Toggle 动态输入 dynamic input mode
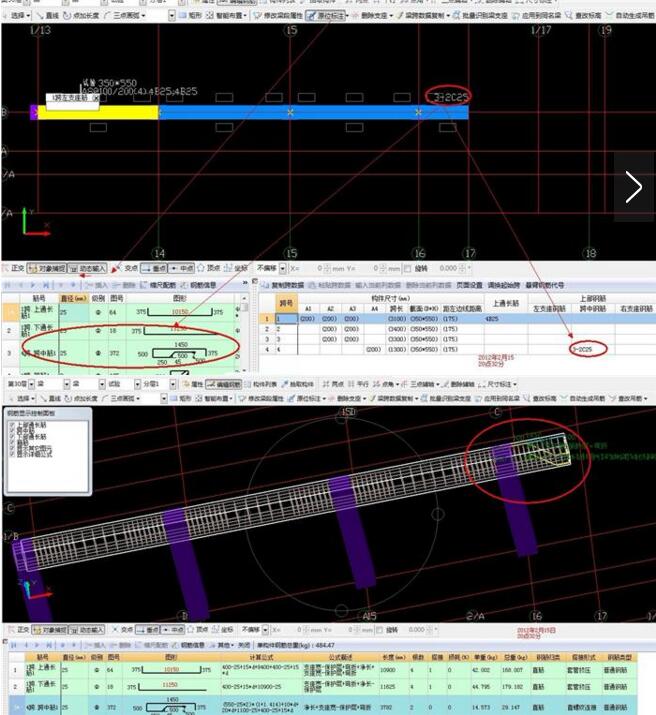This screenshot has width=656, height=715. 87,268
